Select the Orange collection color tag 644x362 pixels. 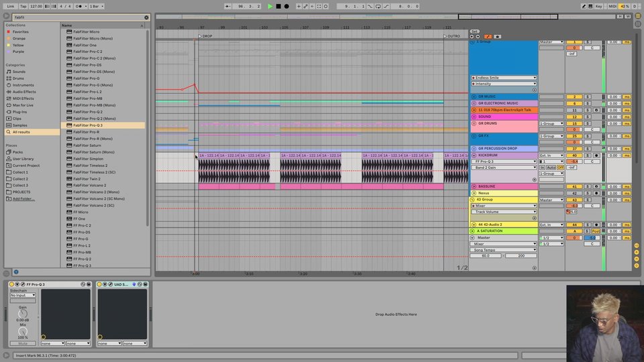click(x=19, y=38)
